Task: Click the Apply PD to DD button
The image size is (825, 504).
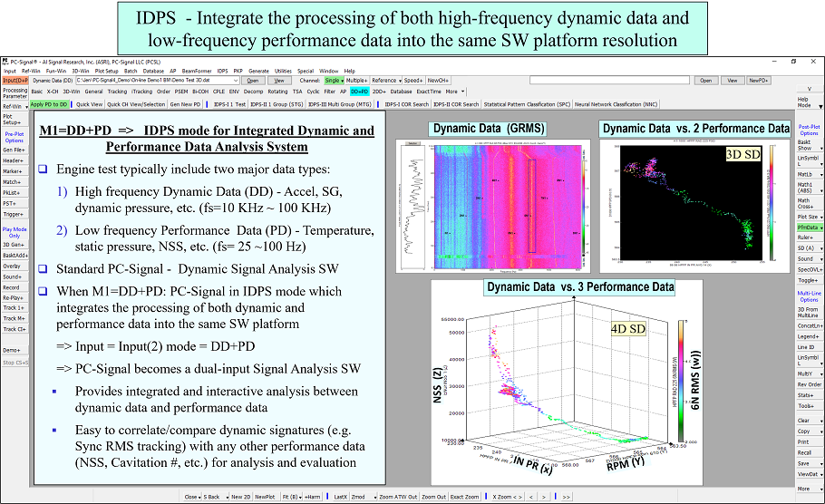Action: (x=50, y=104)
